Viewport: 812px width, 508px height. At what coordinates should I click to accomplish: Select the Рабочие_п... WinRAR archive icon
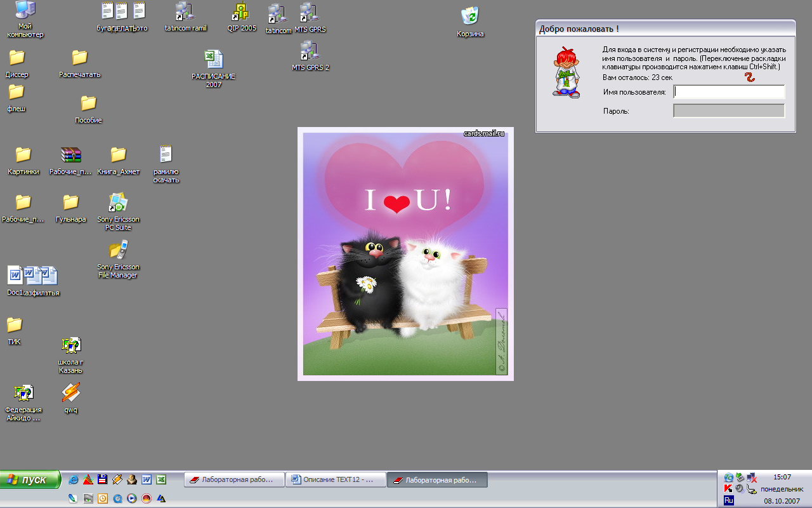(x=71, y=161)
